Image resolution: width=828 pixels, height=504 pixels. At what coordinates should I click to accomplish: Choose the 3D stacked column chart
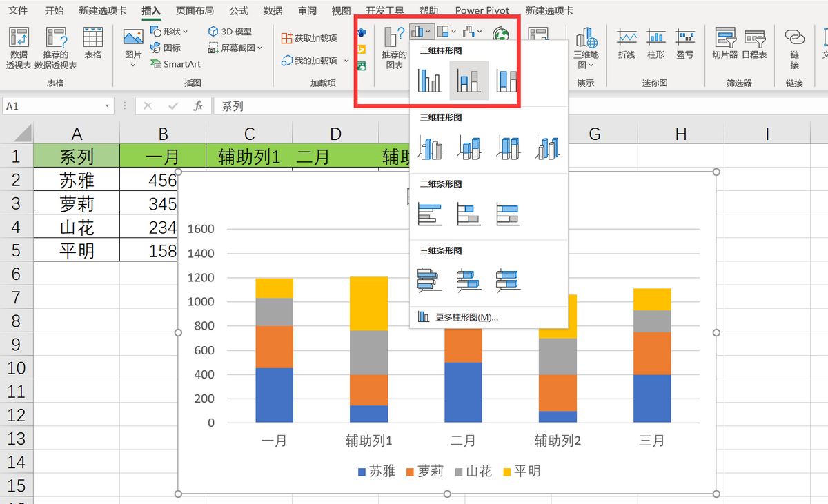[x=469, y=147]
